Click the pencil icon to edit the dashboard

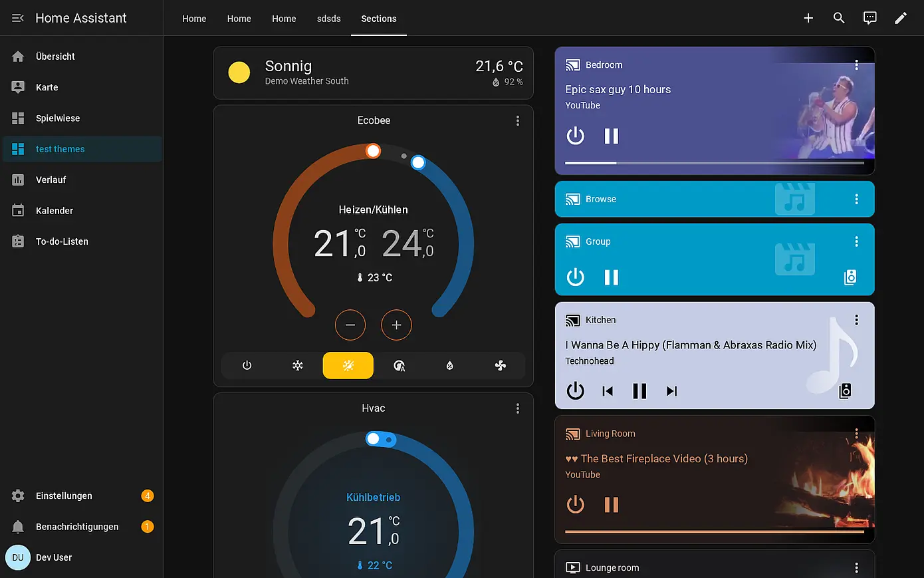(x=901, y=18)
